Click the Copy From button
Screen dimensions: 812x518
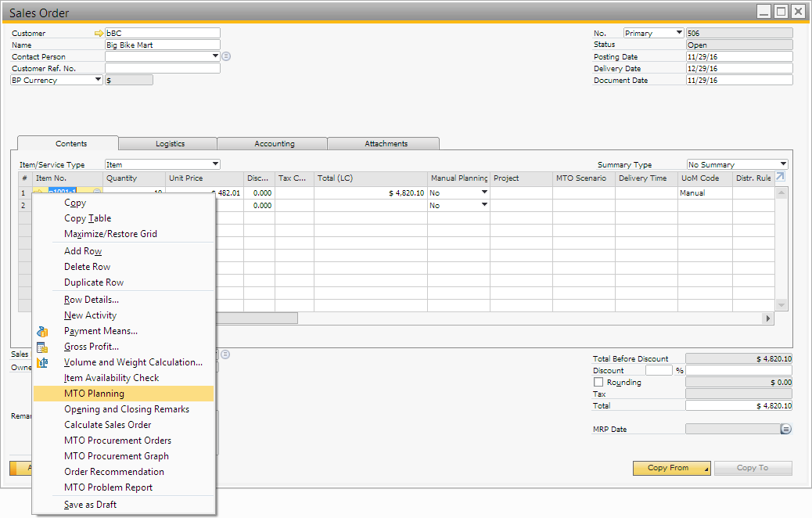click(x=671, y=468)
